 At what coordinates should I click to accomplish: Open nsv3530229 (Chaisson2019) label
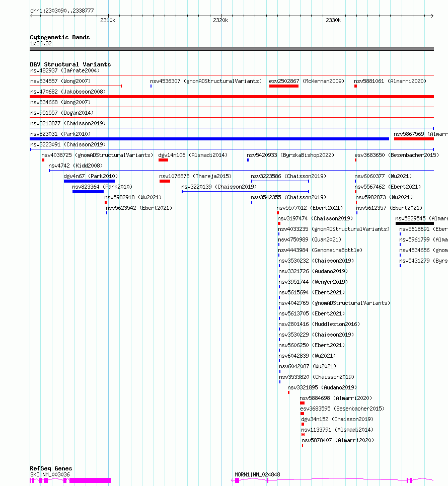coord(316,334)
